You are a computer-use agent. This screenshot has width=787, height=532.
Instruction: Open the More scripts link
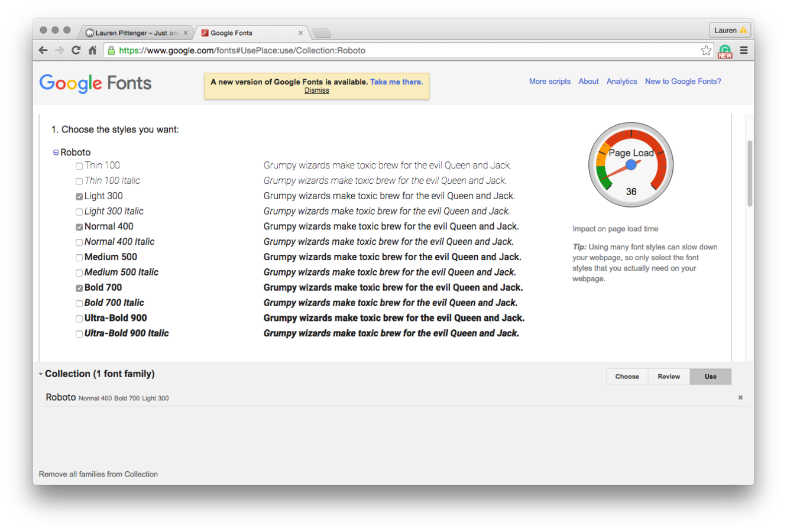point(550,82)
